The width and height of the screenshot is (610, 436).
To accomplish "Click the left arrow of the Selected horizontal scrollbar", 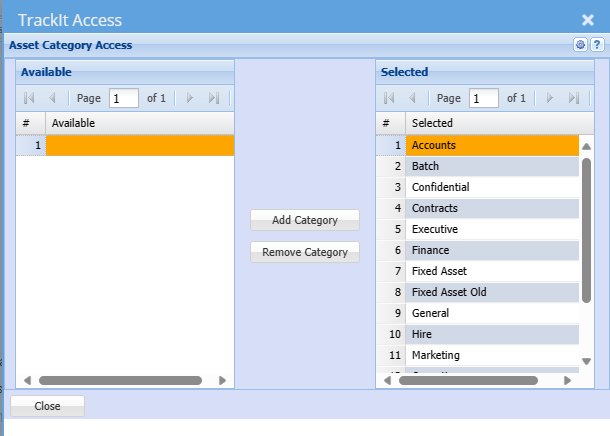I will [x=387, y=380].
